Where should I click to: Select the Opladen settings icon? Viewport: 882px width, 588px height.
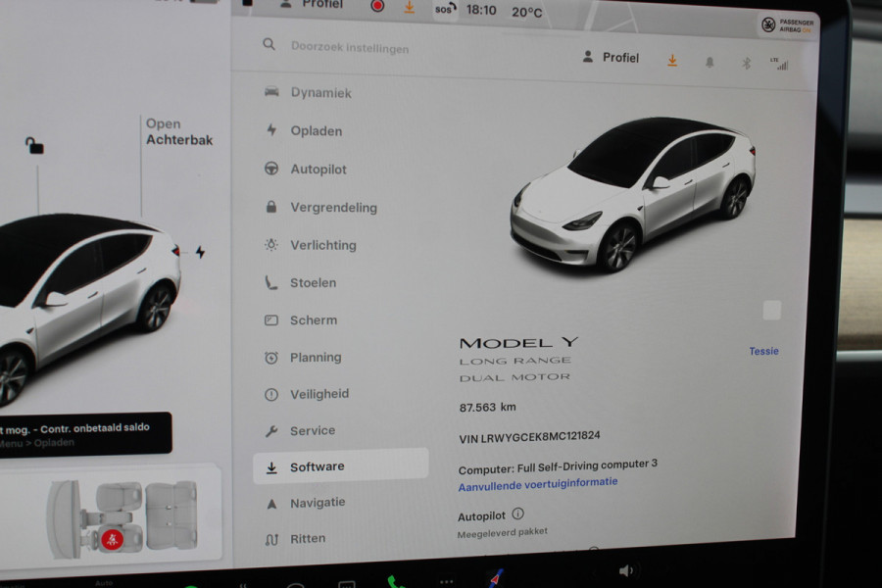[x=273, y=131]
